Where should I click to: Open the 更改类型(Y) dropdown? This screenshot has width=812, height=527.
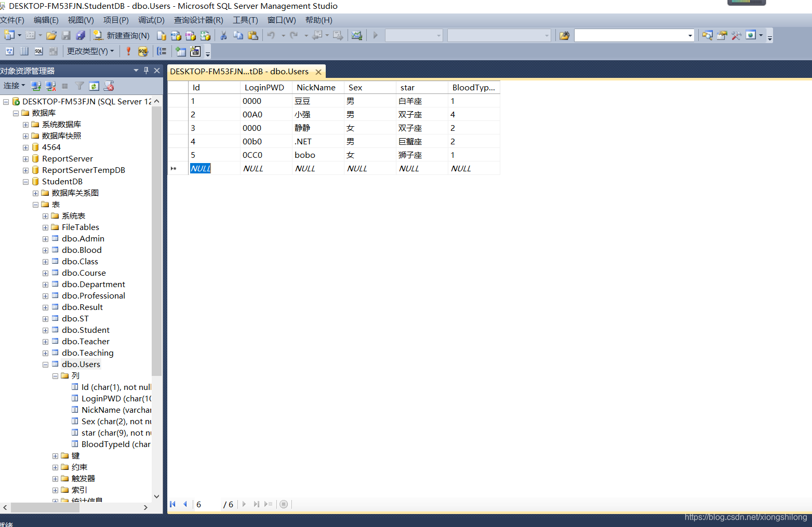point(90,51)
